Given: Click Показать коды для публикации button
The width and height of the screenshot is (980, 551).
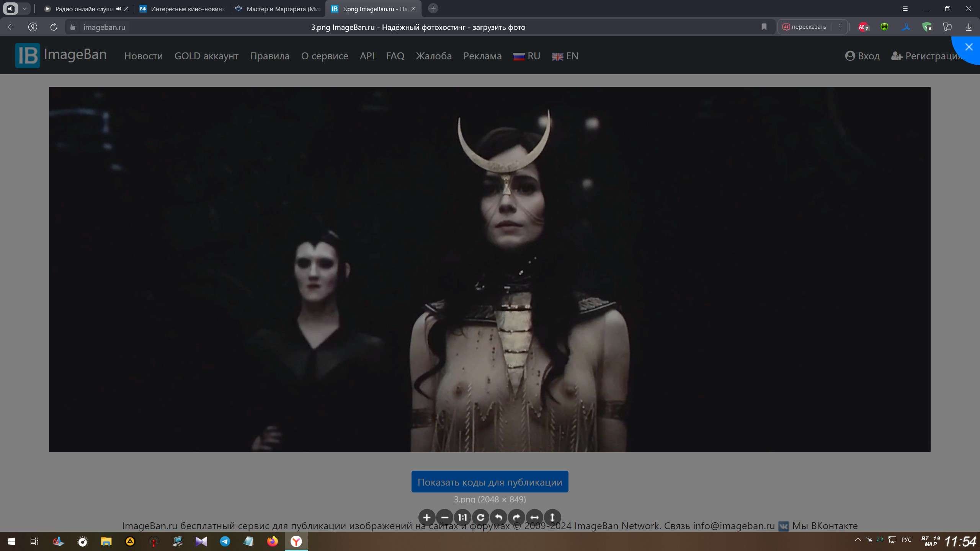Looking at the screenshot, I should point(490,482).
